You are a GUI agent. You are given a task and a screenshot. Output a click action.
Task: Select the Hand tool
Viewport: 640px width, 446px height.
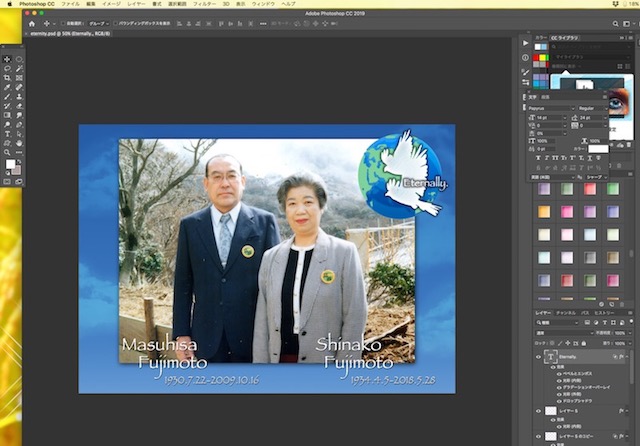pos(19,143)
